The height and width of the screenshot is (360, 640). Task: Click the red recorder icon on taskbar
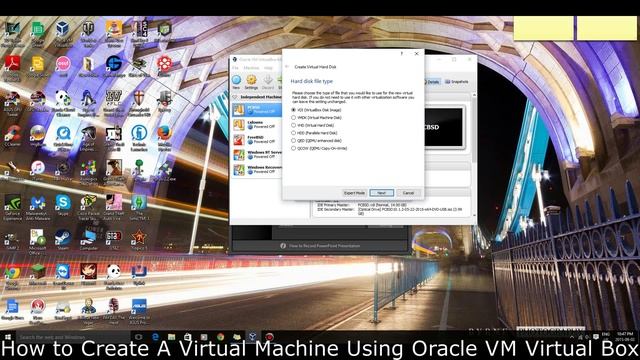[269, 337]
